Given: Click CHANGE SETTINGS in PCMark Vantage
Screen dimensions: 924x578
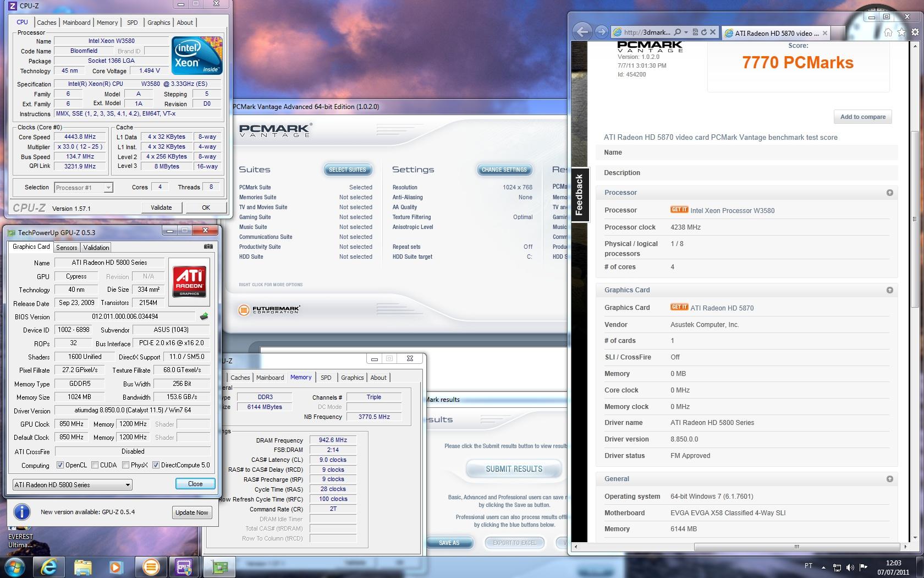Looking at the screenshot, I should point(504,170).
